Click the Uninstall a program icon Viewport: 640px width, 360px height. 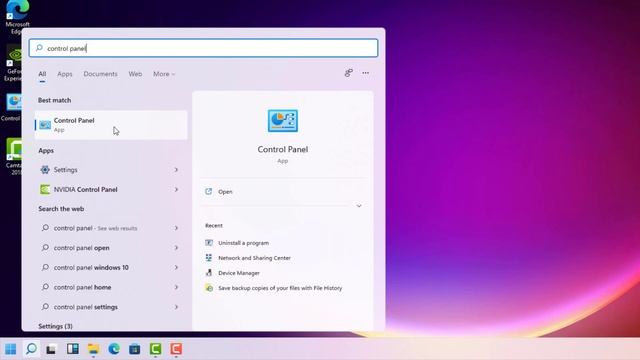[x=209, y=243]
